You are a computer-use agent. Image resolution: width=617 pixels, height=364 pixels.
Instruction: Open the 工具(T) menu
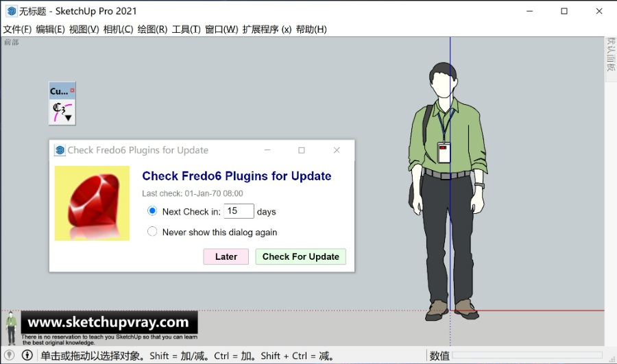click(x=186, y=29)
